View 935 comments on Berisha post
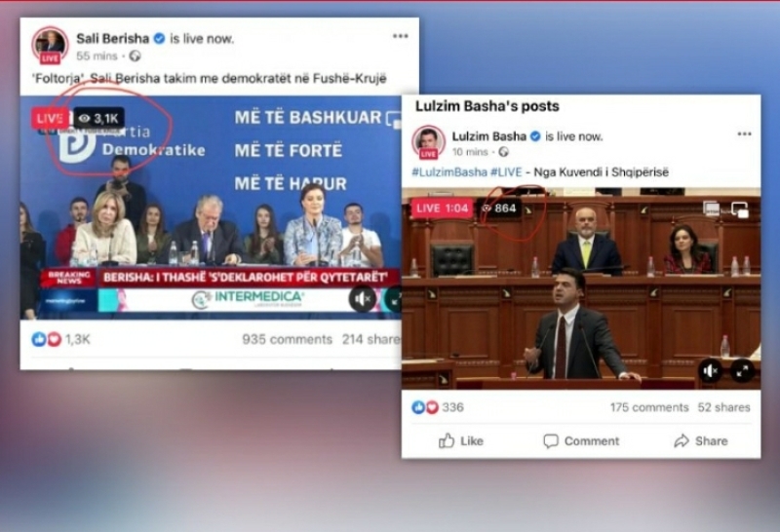The width and height of the screenshot is (780, 532). 287,339
